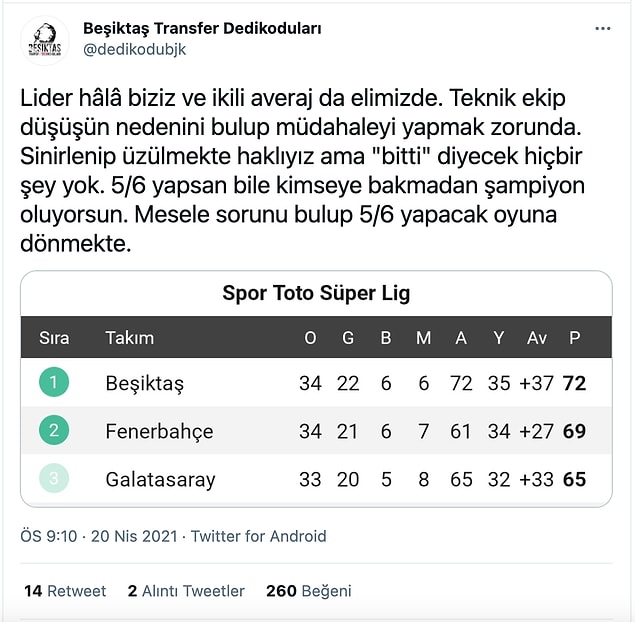Open the Beşiktaş Transfer Dedikoduları profile avatar
The image size is (635, 622).
(x=45, y=40)
